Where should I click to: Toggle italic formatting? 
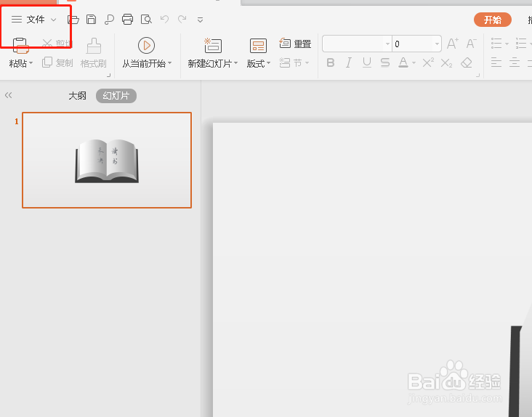(x=348, y=62)
